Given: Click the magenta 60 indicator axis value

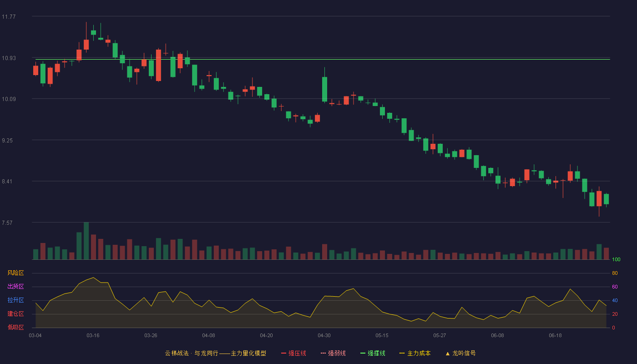Looking at the screenshot, I should [x=615, y=287].
